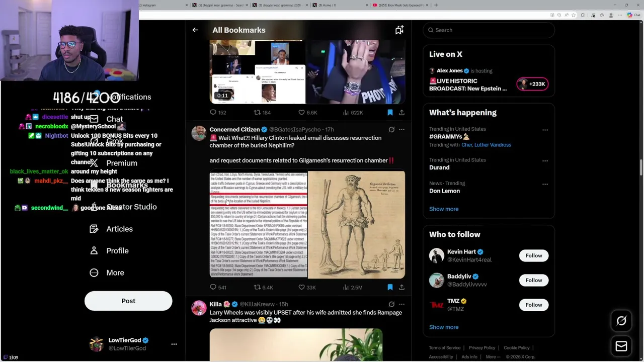Open the Profile icon in the sidebar
The width and height of the screenshot is (644, 362).
coord(94,251)
